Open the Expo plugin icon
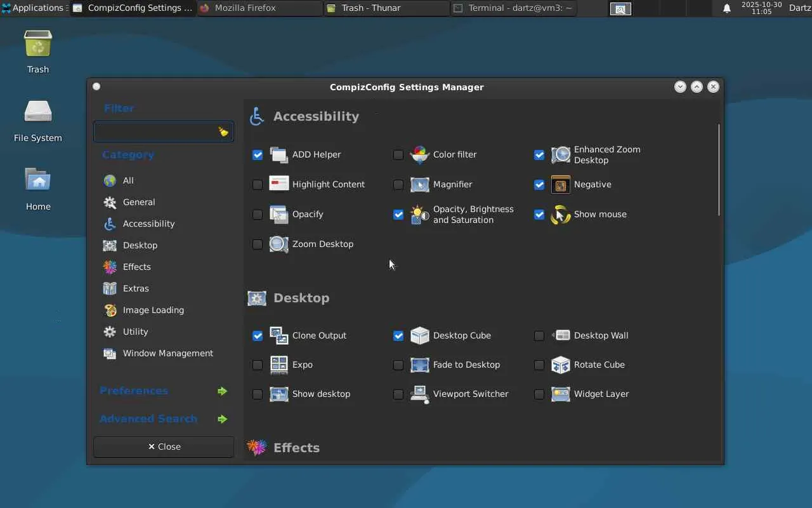Image resolution: width=812 pixels, height=508 pixels. click(279, 364)
